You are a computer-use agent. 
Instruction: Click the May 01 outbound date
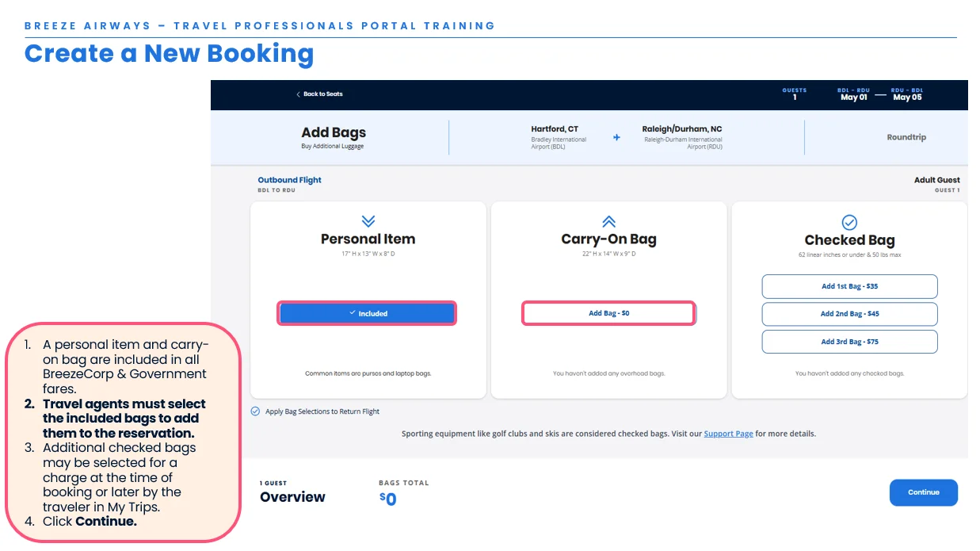click(x=854, y=98)
